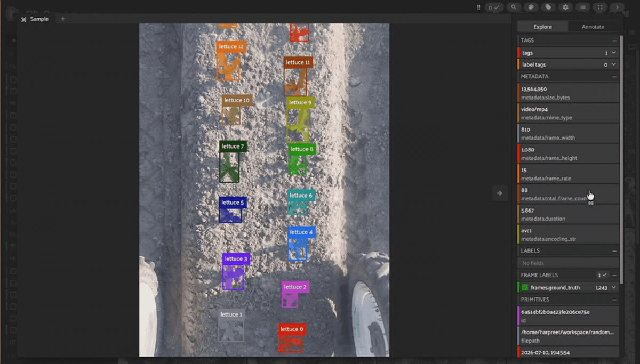Select the lettuce 10 bounding box label

point(237,100)
